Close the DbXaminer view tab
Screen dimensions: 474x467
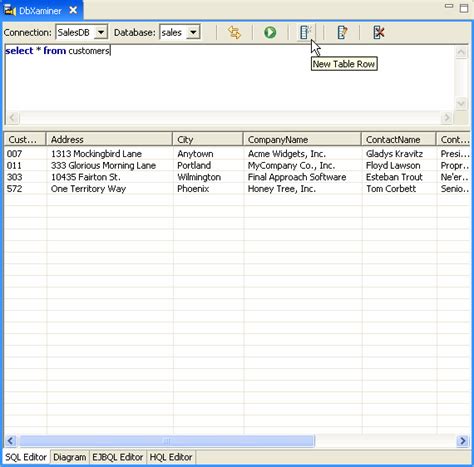coord(73,10)
